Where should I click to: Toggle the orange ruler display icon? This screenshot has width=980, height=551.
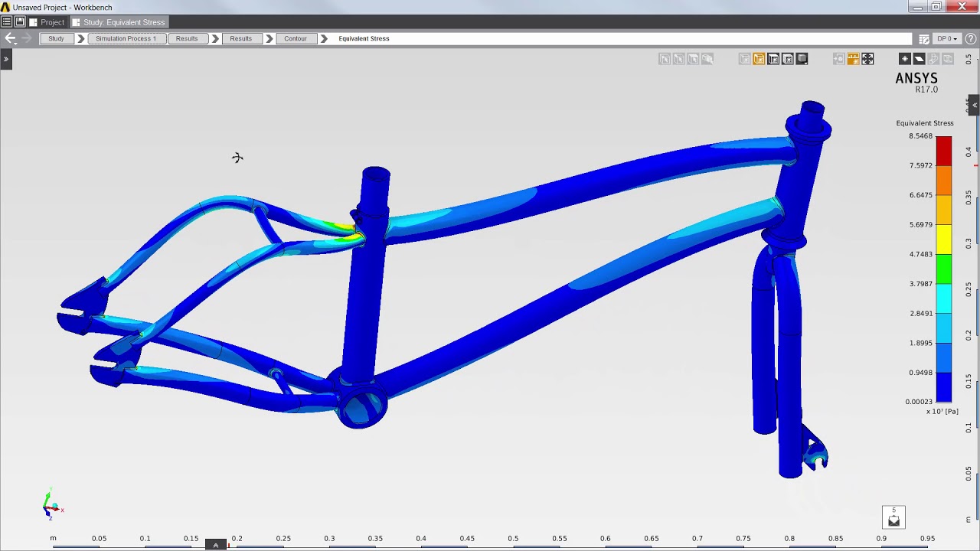click(853, 59)
